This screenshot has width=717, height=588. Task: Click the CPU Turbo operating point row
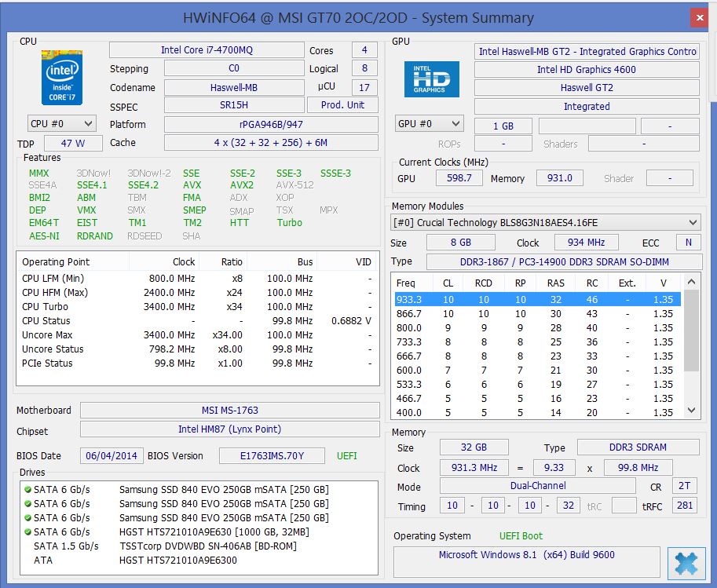pos(198,306)
